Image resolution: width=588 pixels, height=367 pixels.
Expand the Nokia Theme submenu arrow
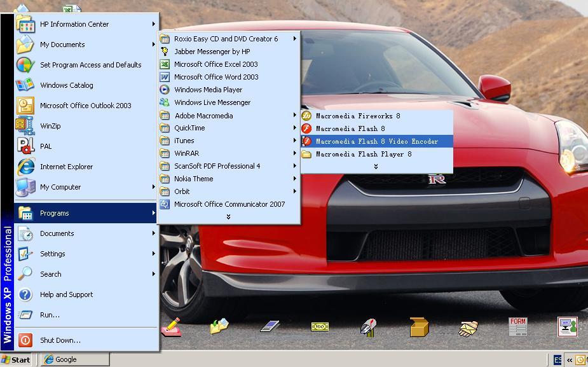(x=295, y=179)
